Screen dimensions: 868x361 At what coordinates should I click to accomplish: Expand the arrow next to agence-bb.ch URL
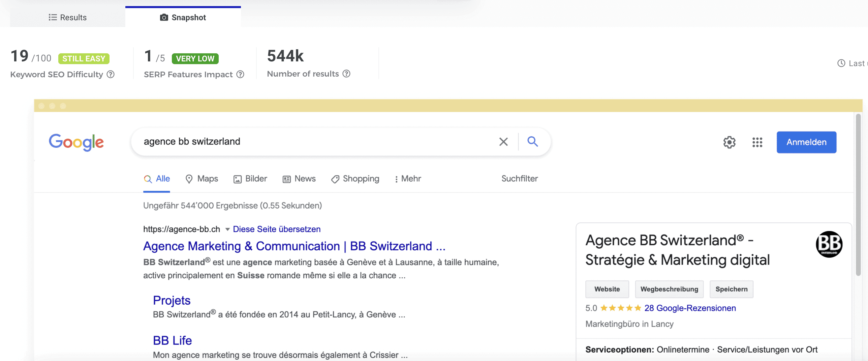227,229
